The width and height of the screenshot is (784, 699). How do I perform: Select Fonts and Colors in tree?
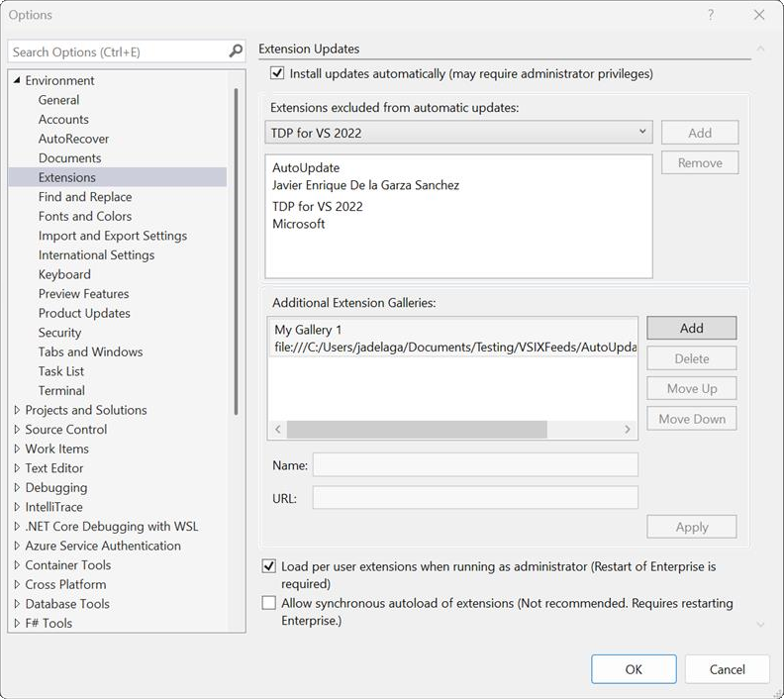[85, 216]
